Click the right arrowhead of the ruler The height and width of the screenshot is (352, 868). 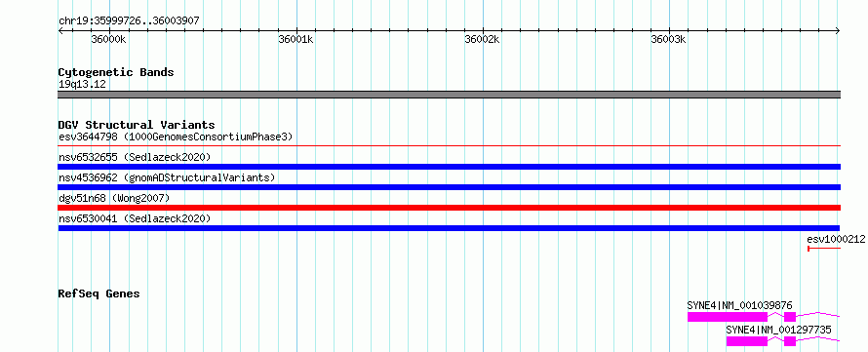click(838, 31)
